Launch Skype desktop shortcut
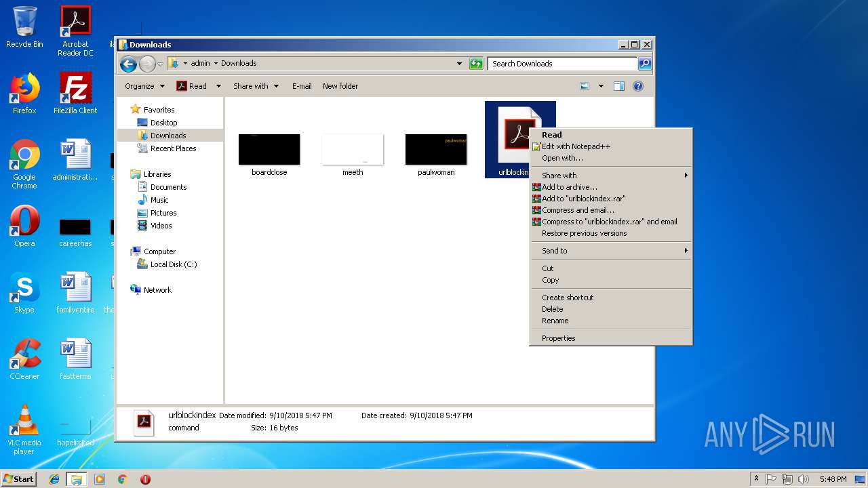The image size is (868, 488). tap(24, 293)
